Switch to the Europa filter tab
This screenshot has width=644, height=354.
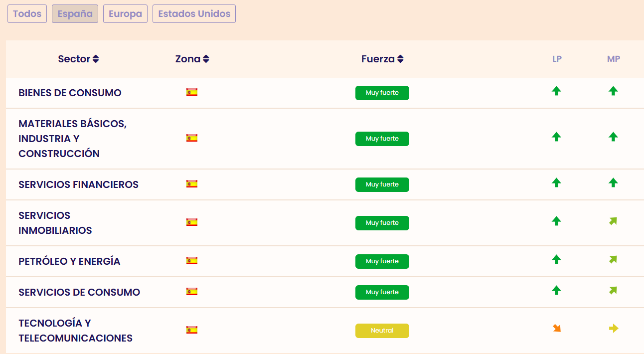pos(125,14)
